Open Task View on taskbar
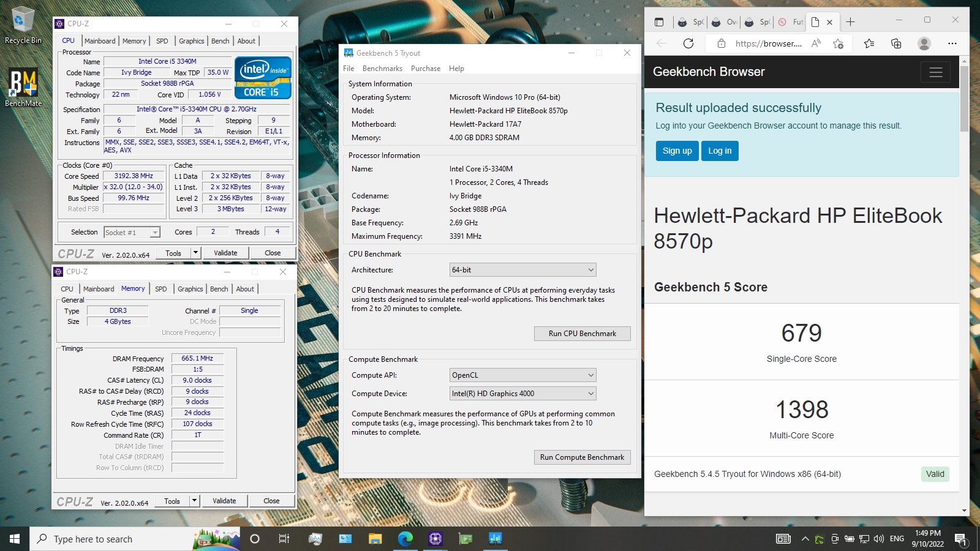The width and height of the screenshot is (980, 551). [x=284, y=539]
